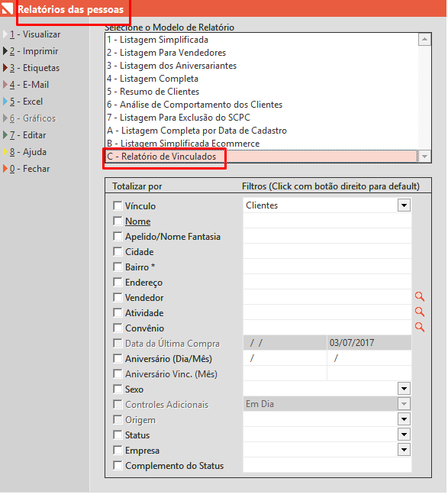Check the Convênio checkbox
Screen dimensions: 448x501
tap(118, 328)
